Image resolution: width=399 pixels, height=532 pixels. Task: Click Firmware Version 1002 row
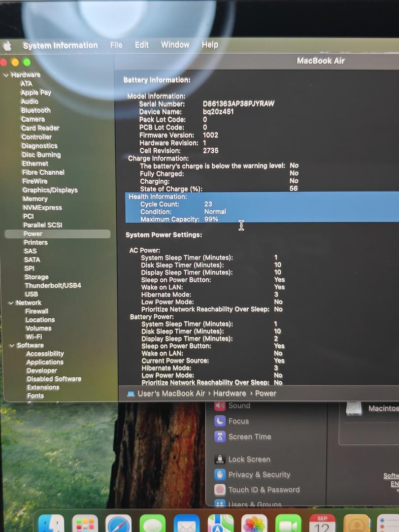coord(179,135)
